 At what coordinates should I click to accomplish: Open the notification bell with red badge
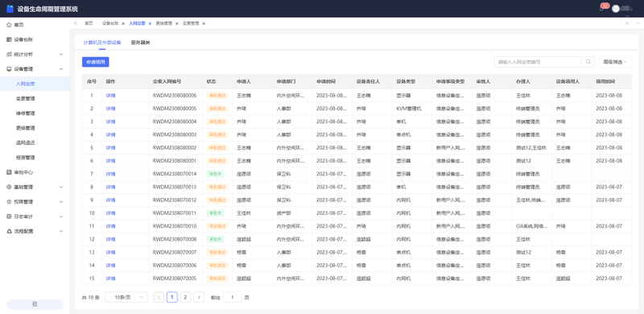pyautogui.click(x=602, y=9)
